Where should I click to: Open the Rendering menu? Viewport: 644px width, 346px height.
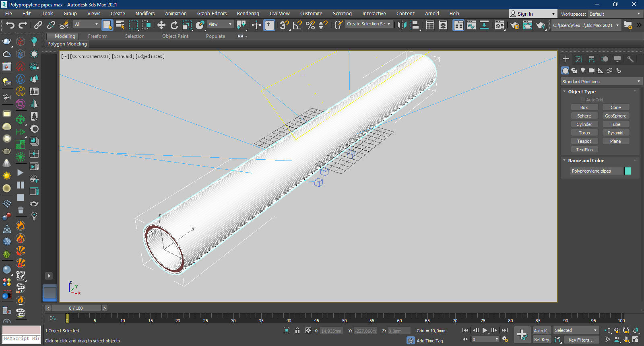(248, 14)
